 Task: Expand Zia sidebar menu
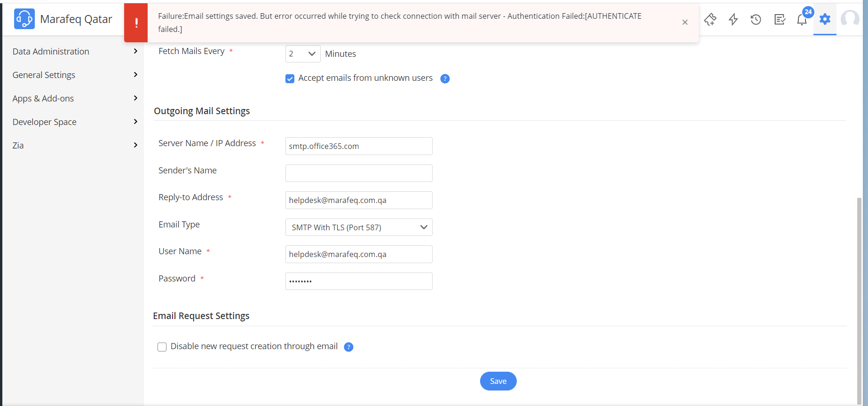[x=75, y=145]
